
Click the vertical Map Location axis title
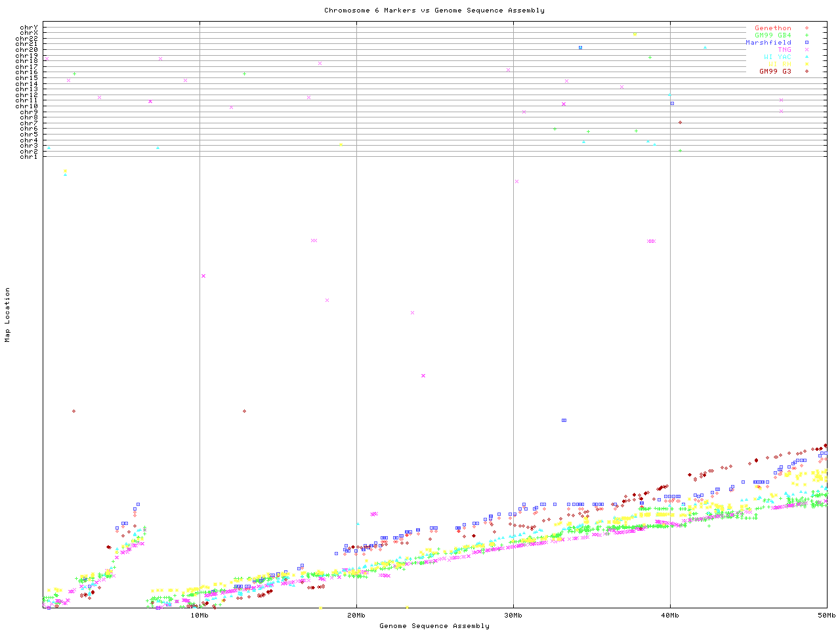point(8,315)
